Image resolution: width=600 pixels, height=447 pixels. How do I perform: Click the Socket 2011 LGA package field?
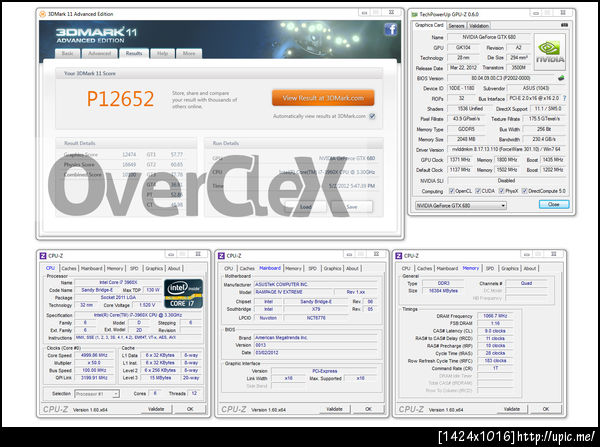(118, 297)
